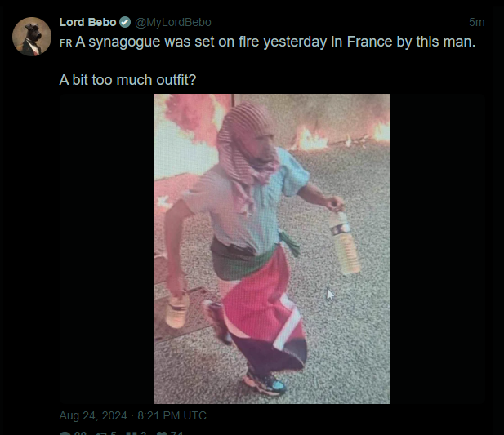Click the reply count number
This screenshot has width=504, height=435.
[80, 433]
